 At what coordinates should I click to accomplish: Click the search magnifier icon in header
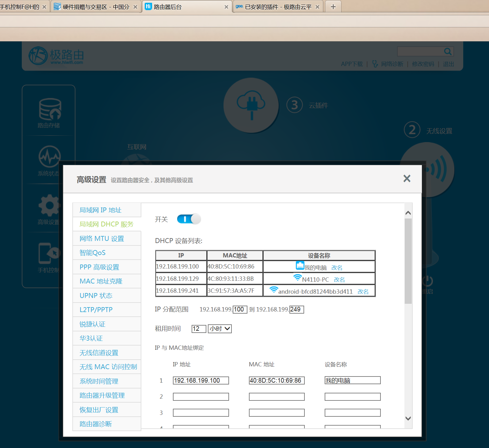click(x=448, y=52)
